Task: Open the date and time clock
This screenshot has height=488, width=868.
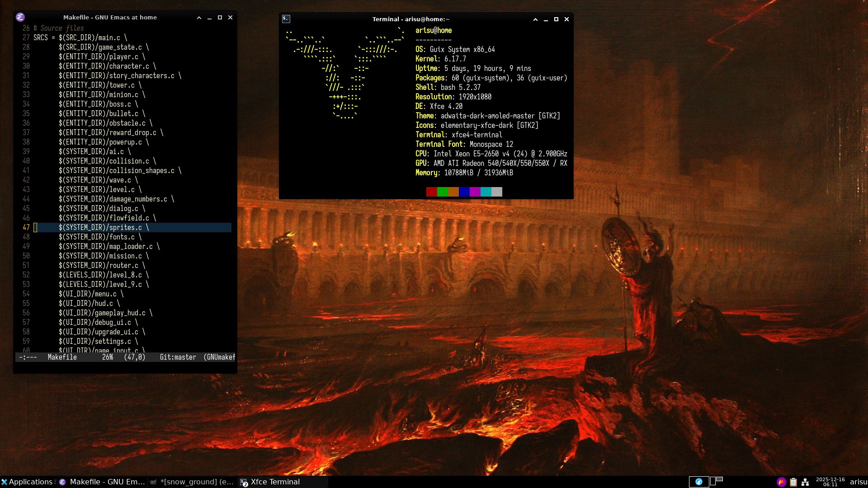Action: pos(830,482)
